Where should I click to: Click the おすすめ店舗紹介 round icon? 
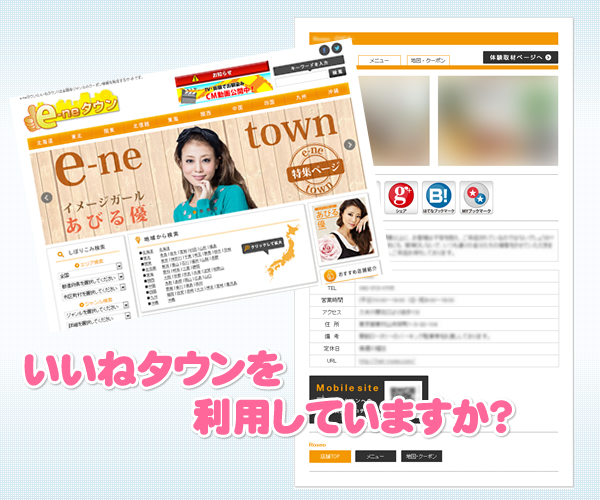329,275
